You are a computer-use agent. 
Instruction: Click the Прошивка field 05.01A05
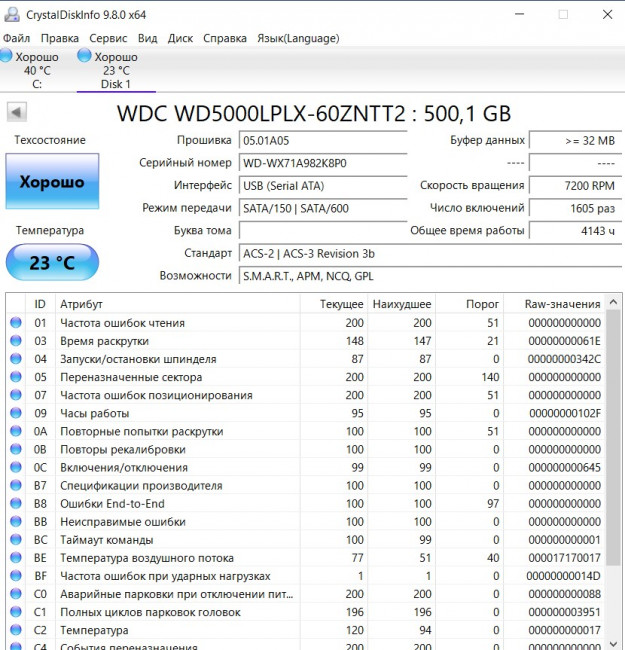[x=323, y=141]
